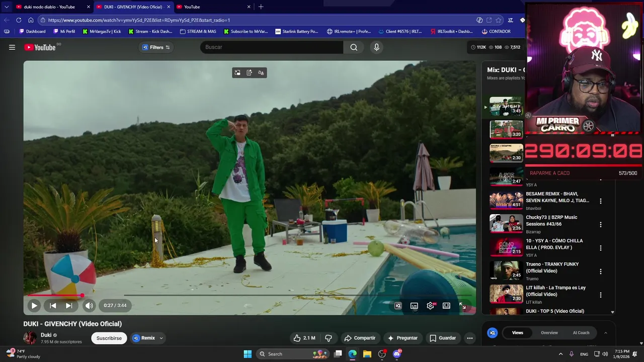Open options for CÓMO CHILLA ELLA item
This screenshot has width=644, height=362.
[600, 248]
